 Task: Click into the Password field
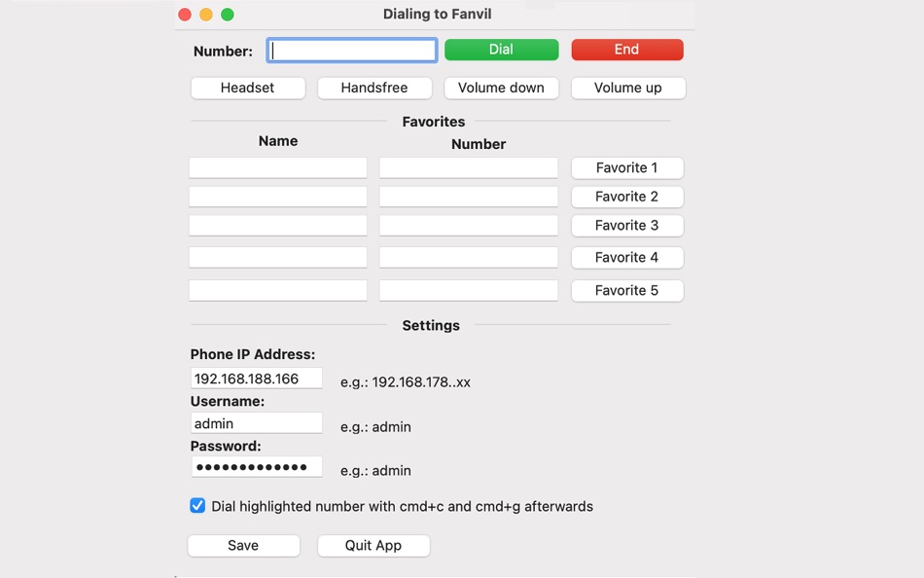(257, 466)
